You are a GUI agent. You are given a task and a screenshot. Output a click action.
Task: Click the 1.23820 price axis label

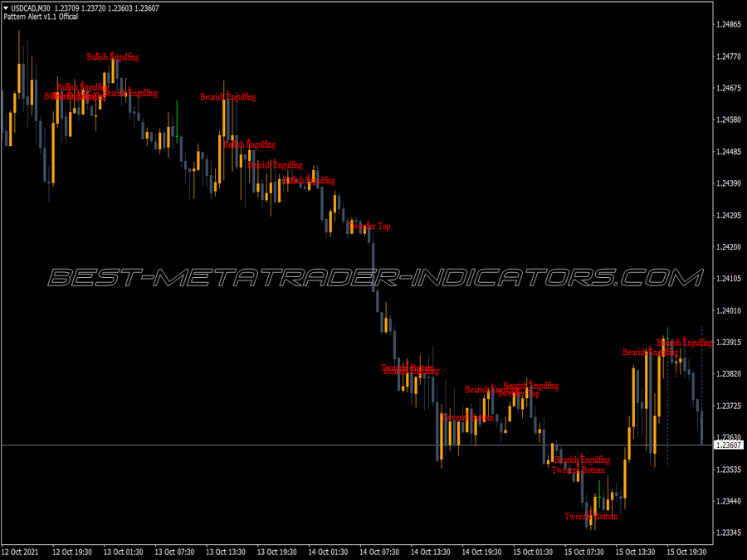coord(729,374)
